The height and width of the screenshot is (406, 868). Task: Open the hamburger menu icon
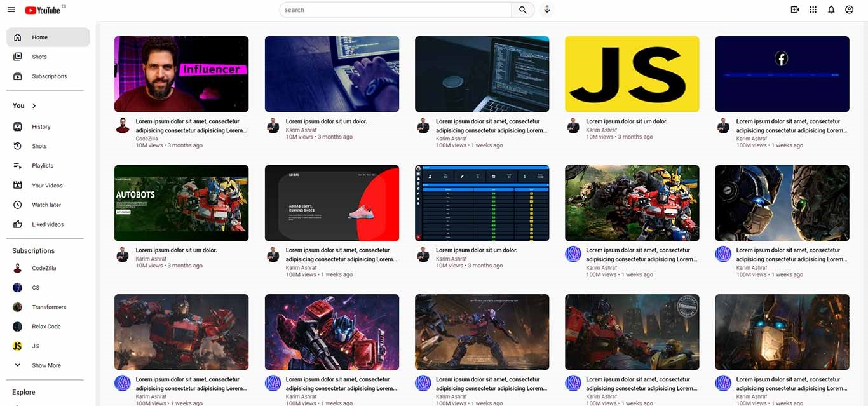(x=11, y=10)
